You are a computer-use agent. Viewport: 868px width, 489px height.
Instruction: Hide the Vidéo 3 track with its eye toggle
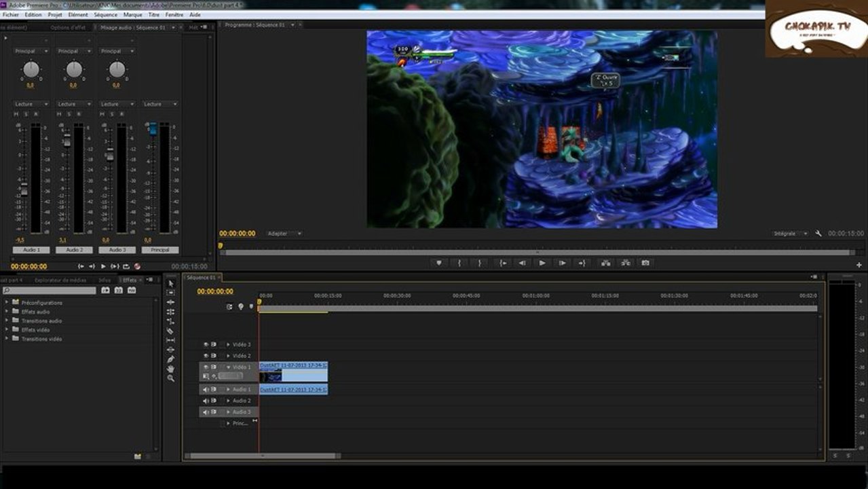(206, 344)
